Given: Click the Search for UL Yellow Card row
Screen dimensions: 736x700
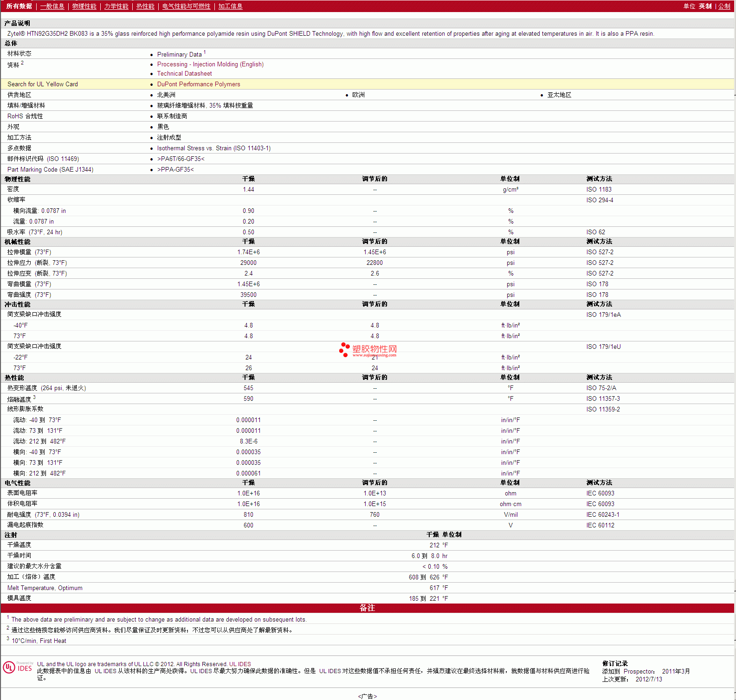Looking at the screenshot, I should tap(368, 84).
